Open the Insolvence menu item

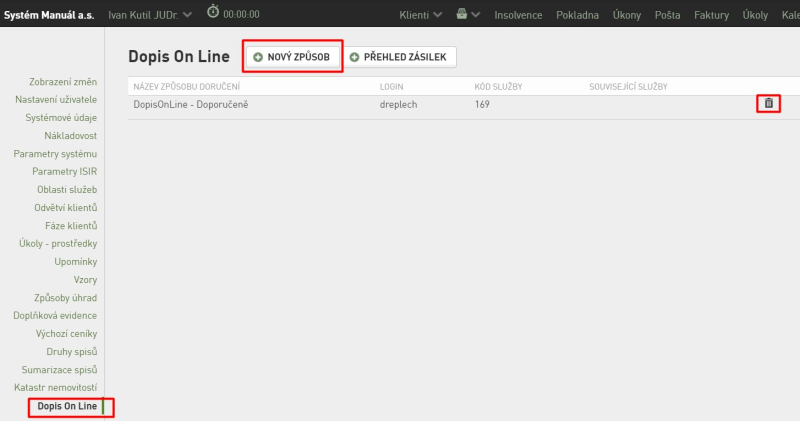pyautogui.click(x=518, y=15)
